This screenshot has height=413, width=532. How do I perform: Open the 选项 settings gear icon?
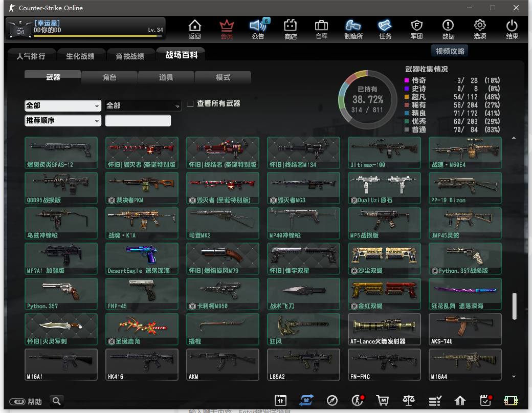pos(480,29)
